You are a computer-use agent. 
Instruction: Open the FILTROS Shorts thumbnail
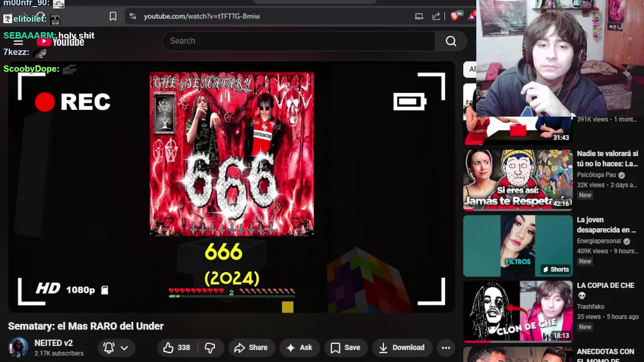[x=518, y=246]
